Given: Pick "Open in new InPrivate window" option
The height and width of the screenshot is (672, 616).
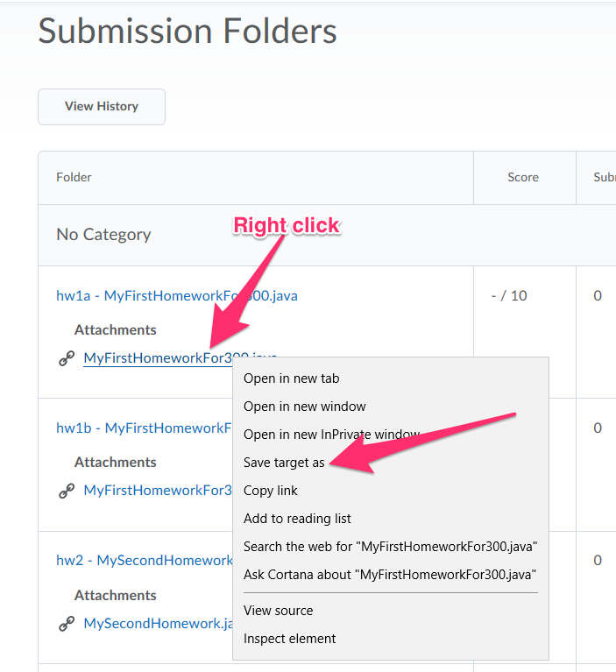Looking at the screenshot, I should pos(331,435).
